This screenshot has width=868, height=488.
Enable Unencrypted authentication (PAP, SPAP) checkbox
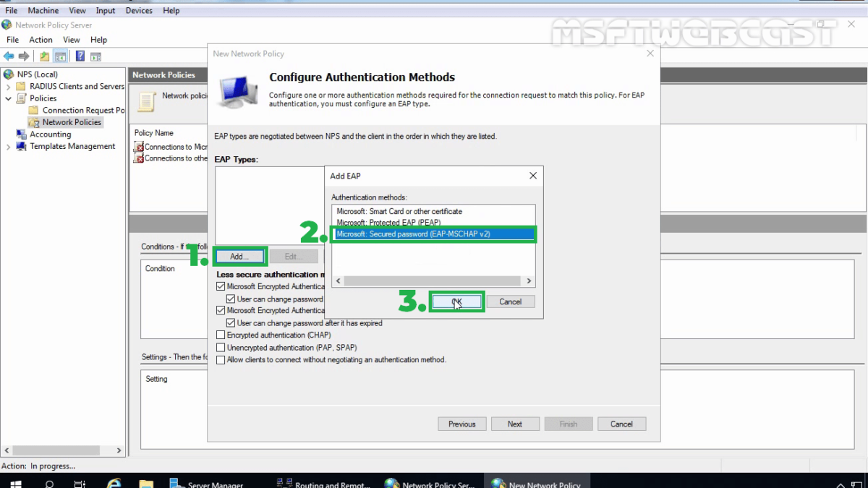[x=221, y=347]
